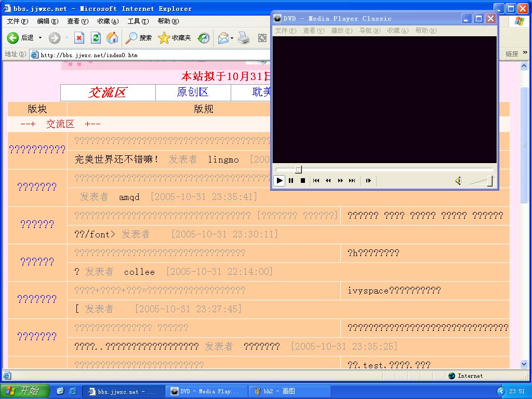Open the History toolbar icon
This screenshot has width=532, height=399.
pyautogui.click(x=204, y=37)
